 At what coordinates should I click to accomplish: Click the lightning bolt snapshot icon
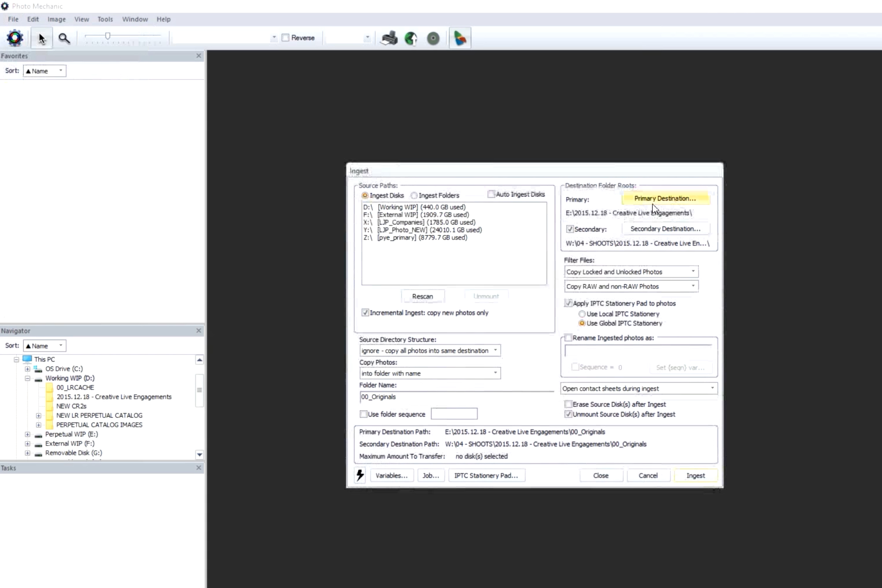click(360, 475)
